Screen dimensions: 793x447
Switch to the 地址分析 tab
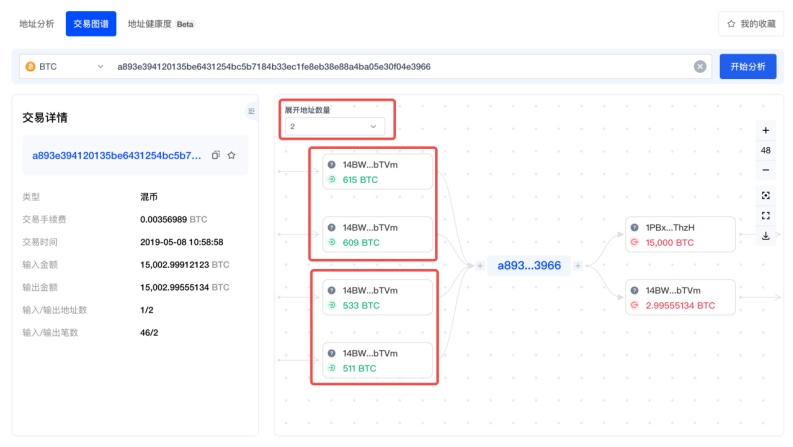pyautogui.click(x=36, y=24)
